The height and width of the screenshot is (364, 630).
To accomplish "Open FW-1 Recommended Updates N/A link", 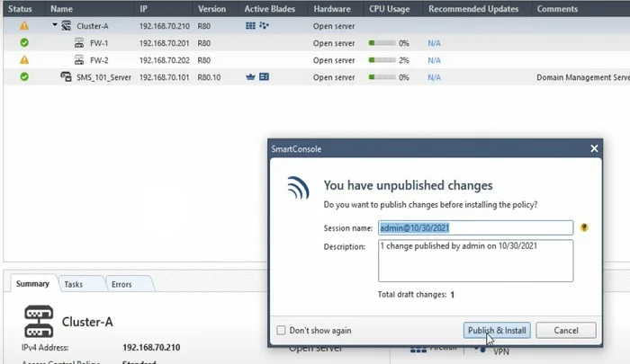I will click(434, 43).
